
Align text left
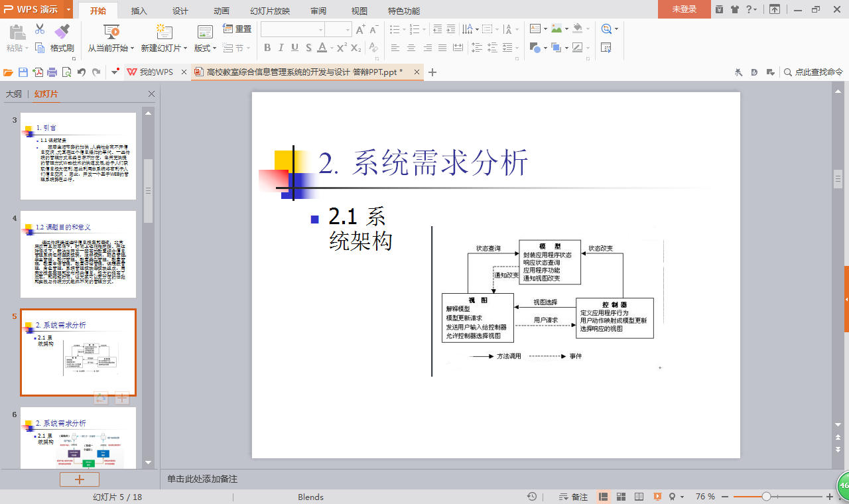(395, 48)
